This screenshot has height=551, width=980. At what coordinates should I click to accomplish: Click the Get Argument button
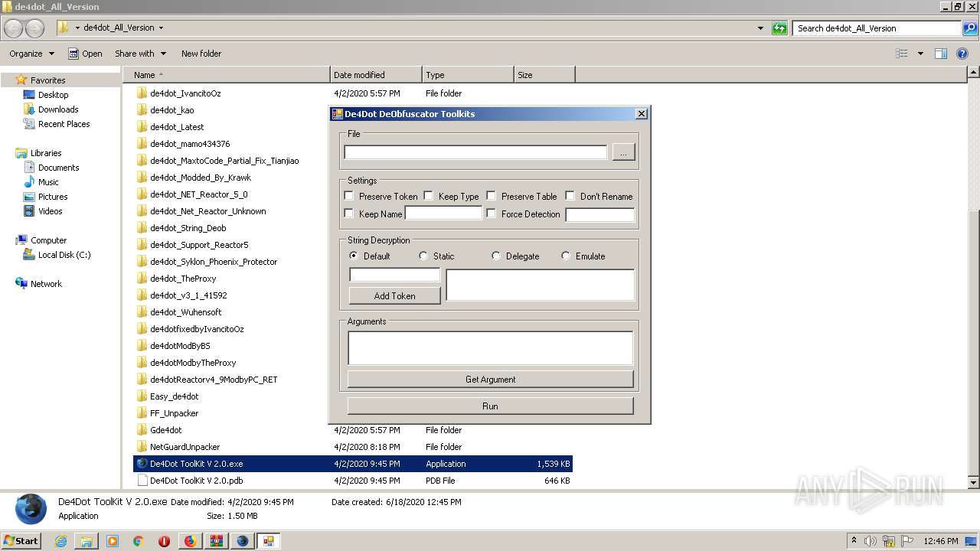[490, 379]
